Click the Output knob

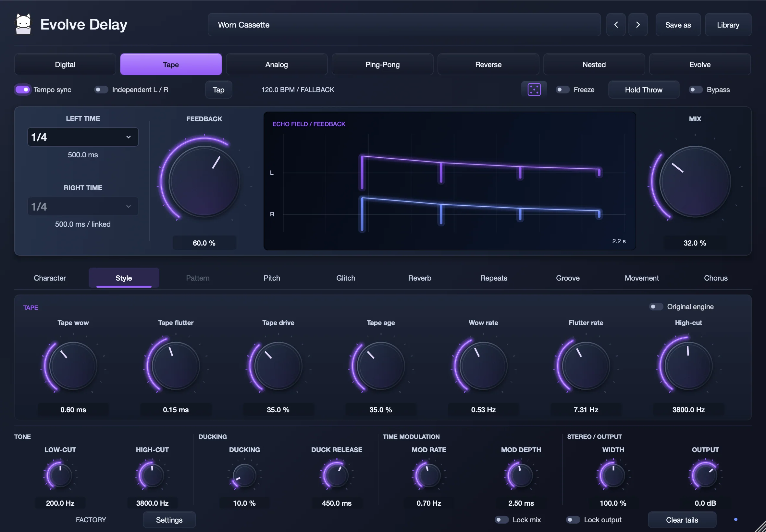tap(705, 475)
